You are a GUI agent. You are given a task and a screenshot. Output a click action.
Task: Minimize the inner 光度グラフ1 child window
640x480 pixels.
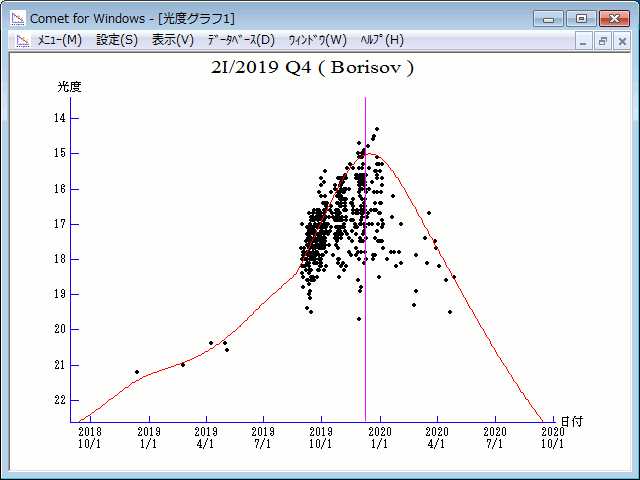585,41
